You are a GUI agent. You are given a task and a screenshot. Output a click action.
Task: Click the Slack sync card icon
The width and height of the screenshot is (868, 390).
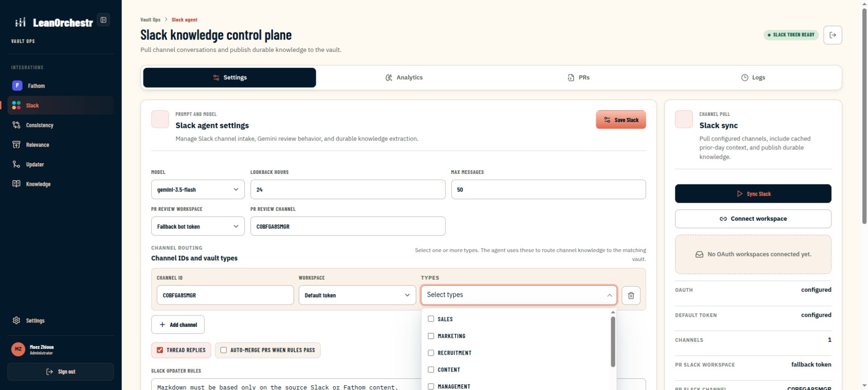[684, 119]
